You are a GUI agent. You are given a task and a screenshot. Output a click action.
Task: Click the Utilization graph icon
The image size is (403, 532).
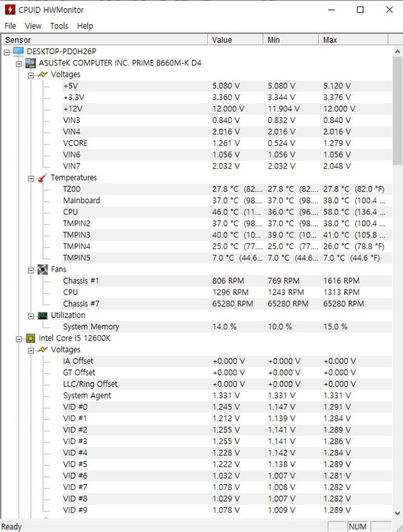coord(43,315)
